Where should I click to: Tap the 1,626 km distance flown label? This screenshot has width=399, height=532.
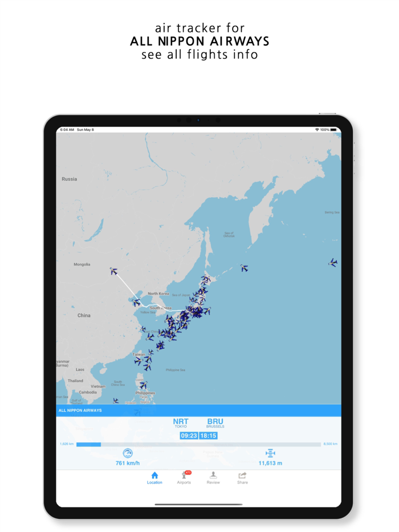click(67, 444)
